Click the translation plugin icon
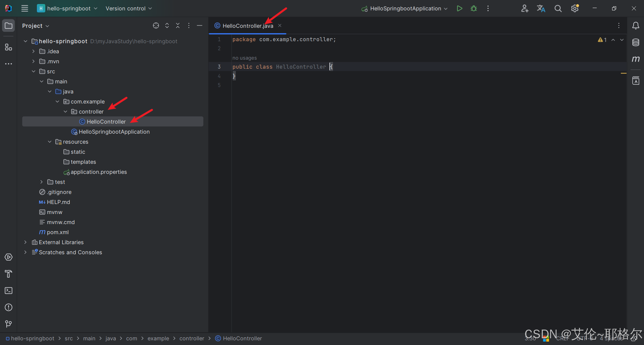 tap(541, 8)
